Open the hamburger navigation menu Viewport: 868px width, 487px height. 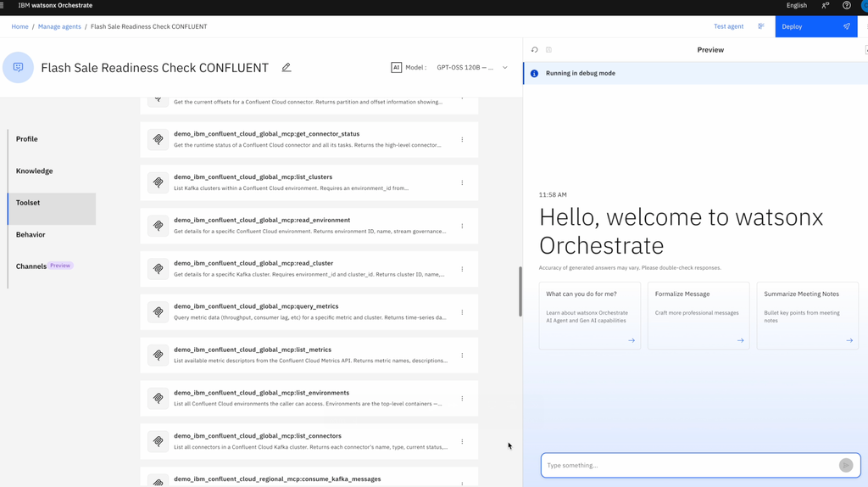click(3, 6)
